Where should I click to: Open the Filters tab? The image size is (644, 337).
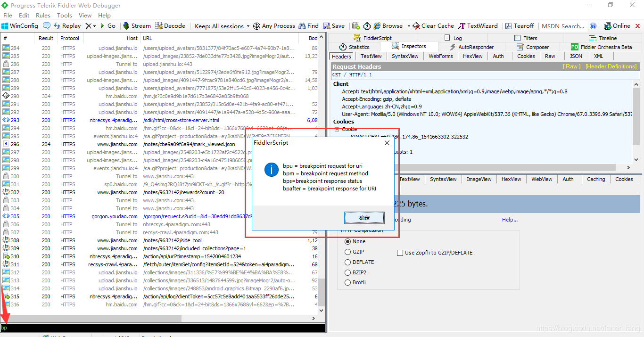525,38
